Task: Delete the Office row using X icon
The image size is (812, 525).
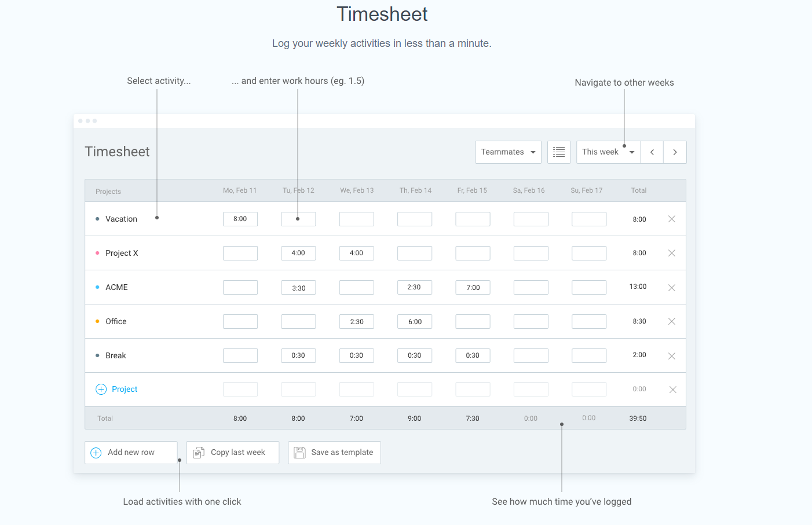Action: (x=671, y=321)
